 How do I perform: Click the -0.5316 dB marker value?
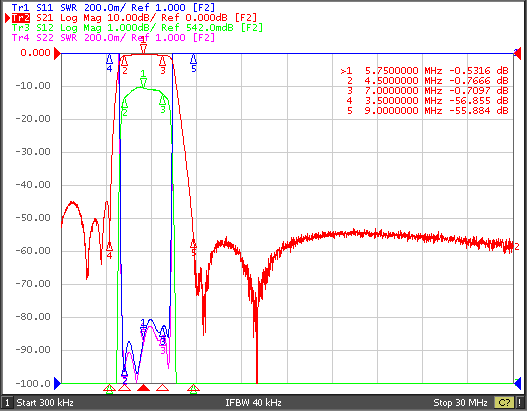tap(478, 71)
